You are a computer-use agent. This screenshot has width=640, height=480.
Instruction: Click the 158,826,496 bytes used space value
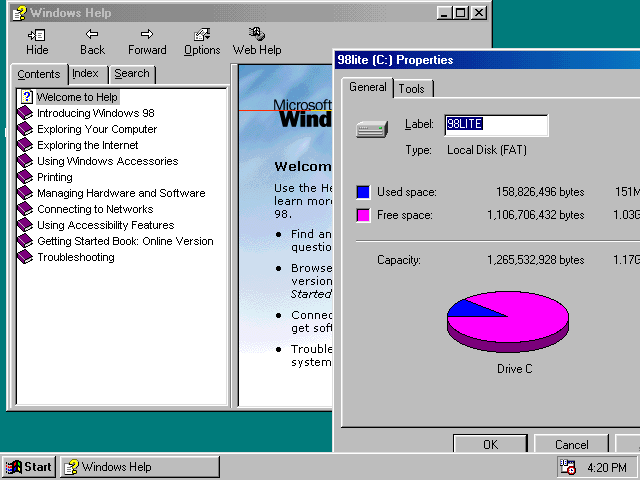(540, 192)
